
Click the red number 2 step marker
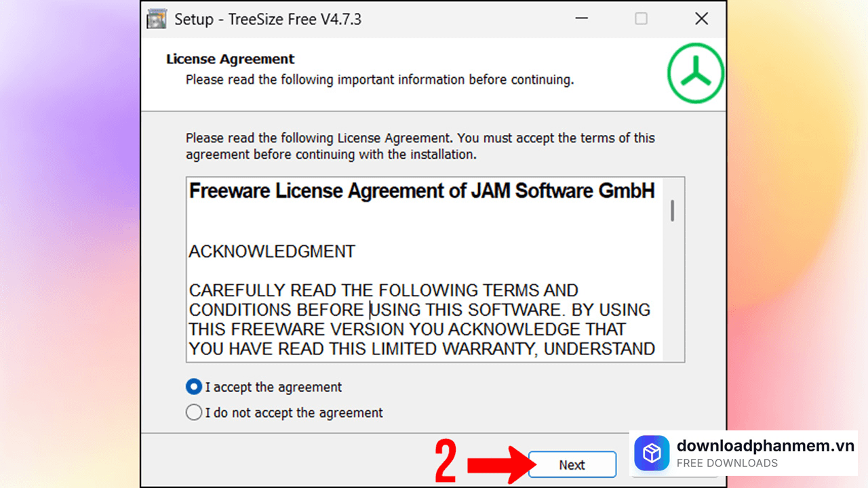446,462
